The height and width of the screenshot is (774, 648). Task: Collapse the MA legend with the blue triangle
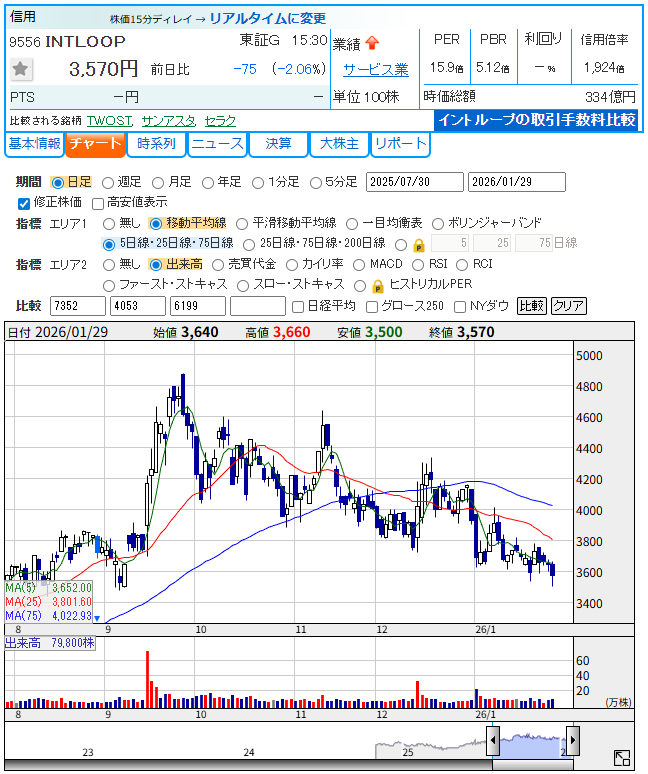click(x=97, y=619)
